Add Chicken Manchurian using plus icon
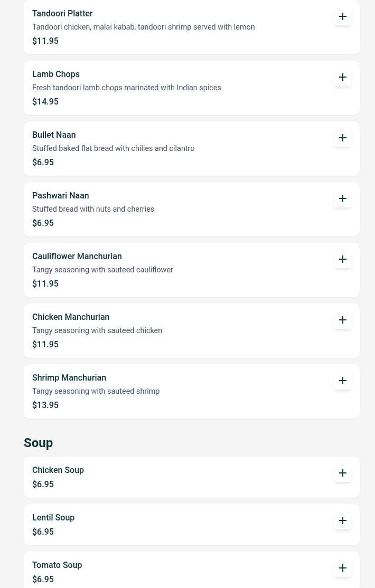Screen dimensions: 375x588 [x=343, y=320]
